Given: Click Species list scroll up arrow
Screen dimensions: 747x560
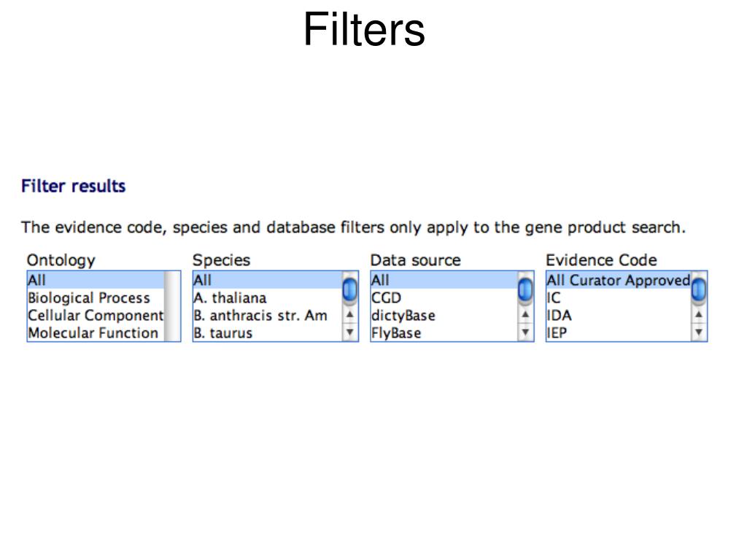Looking at the screenshot, I should pyautogui.click(x=349, y=314).
